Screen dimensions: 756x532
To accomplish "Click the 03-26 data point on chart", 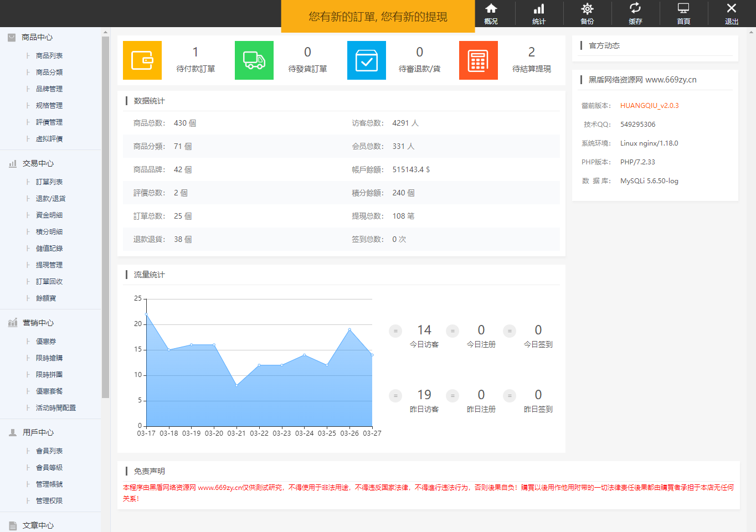I will tap(349, 329).
